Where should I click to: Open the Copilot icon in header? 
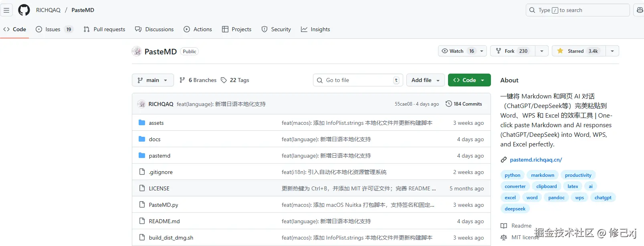pyautogui.click(x=640, y=10)
